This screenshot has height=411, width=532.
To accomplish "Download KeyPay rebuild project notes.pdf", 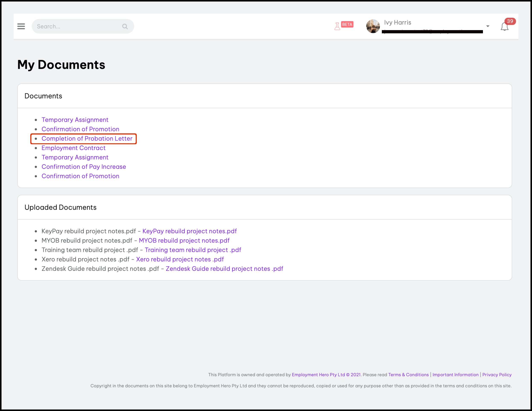I will 189,231.
